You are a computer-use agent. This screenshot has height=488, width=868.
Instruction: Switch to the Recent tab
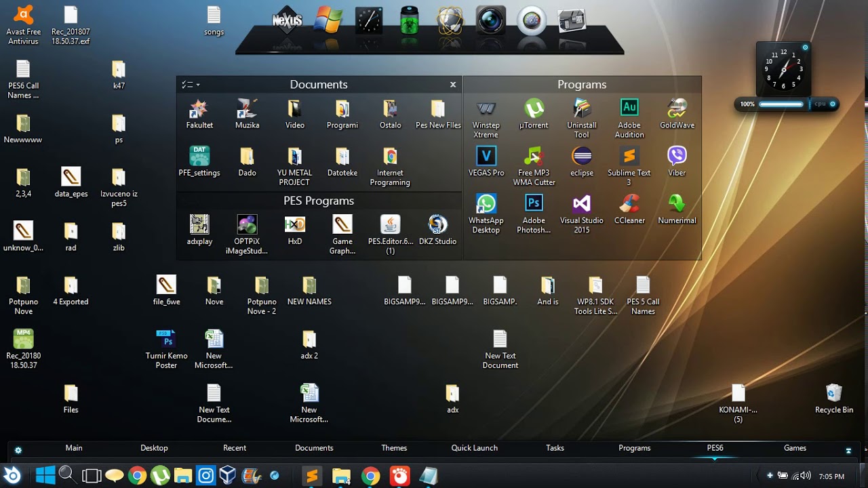[235, 448]
